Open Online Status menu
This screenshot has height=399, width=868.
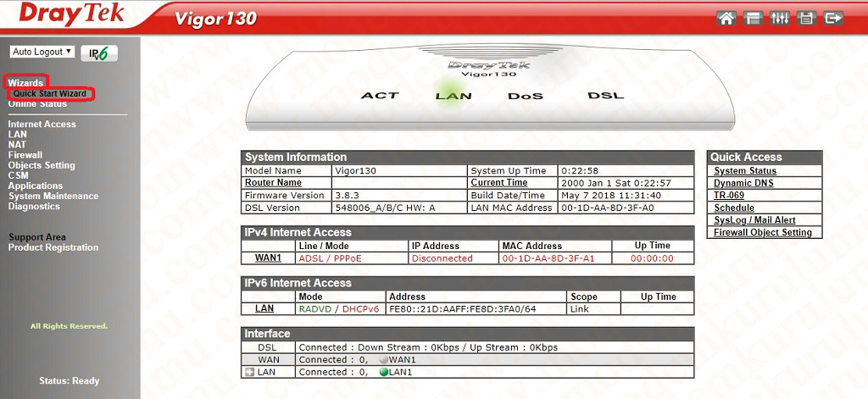tap(37, 103)
